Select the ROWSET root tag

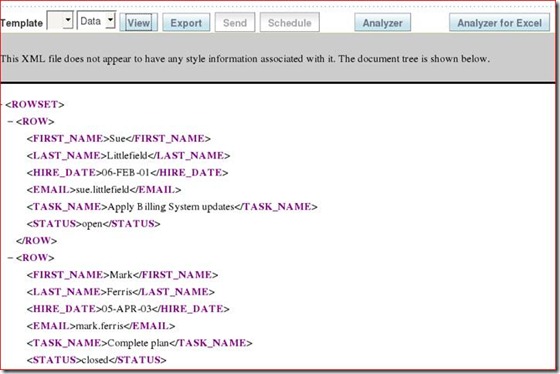[35, 104]
